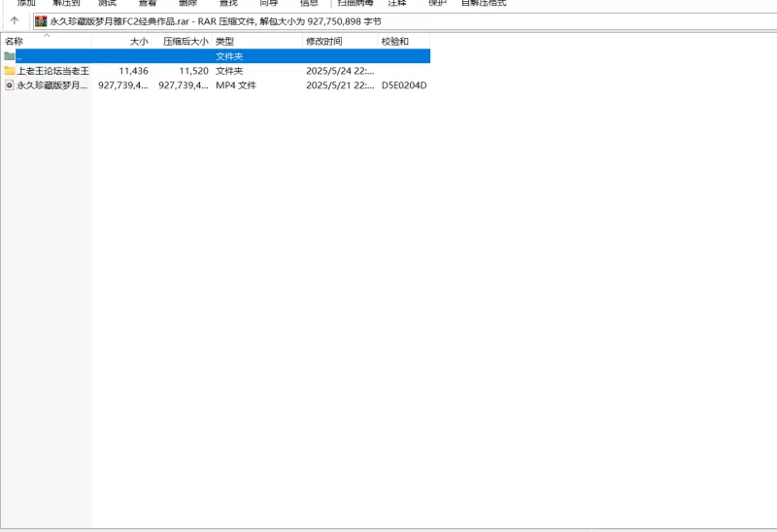This screenshot has height=532, width=777.
Task: Click the date 2025/5/21 22:...
Action: (x=340, y=85)
